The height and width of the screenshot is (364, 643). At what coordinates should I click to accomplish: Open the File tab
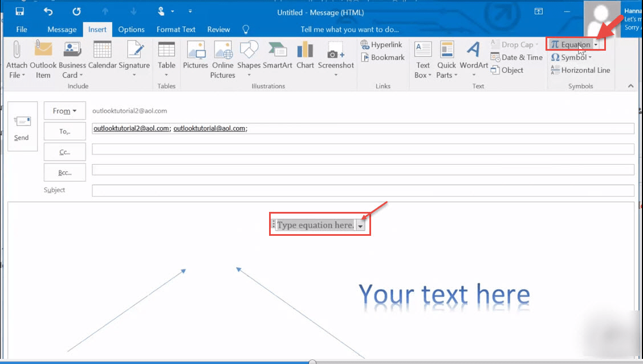point(22,30)
